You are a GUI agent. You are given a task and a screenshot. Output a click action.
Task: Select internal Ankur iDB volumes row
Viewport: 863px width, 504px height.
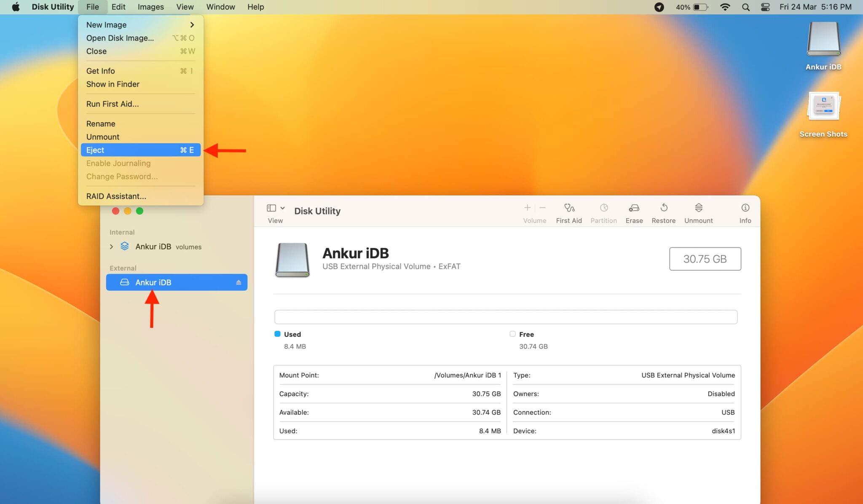click(x=177, y=247)
